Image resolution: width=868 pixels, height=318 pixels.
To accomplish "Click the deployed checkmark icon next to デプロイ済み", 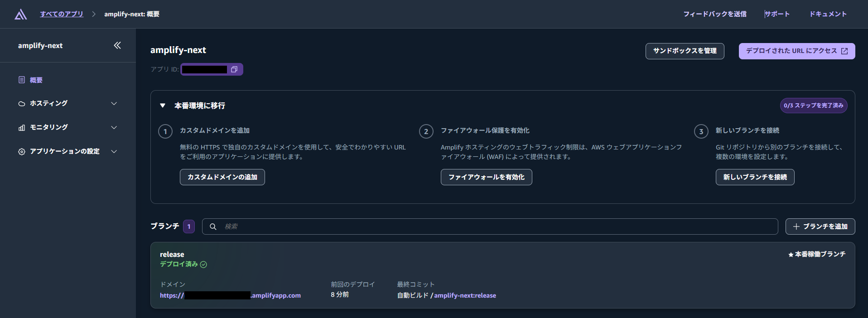I will click(x=203, y=265).
